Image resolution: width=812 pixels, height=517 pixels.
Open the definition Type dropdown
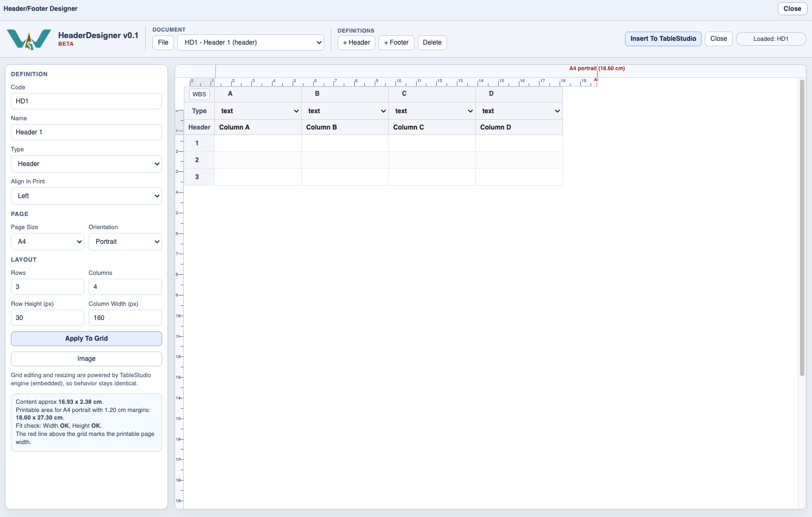pyautogui.click(x=86, y=164)
